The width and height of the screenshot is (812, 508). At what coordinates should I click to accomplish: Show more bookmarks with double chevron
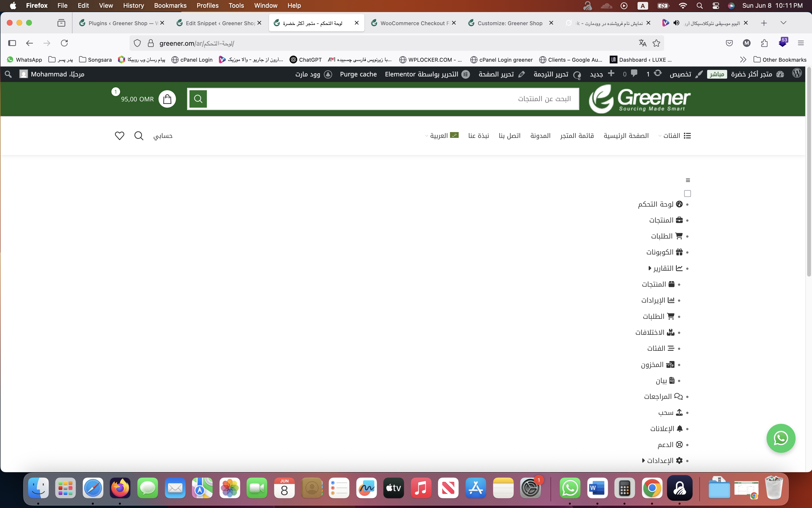coord(743,60)
